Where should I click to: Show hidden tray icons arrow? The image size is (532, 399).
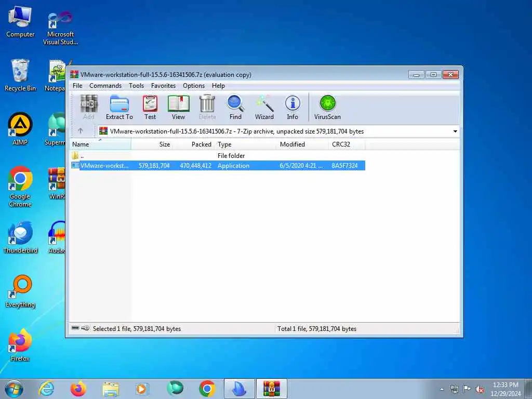(x=442, y=390)
